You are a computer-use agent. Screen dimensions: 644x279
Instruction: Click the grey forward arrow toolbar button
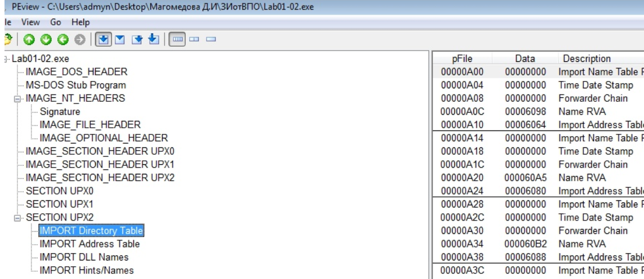[80, 39]
